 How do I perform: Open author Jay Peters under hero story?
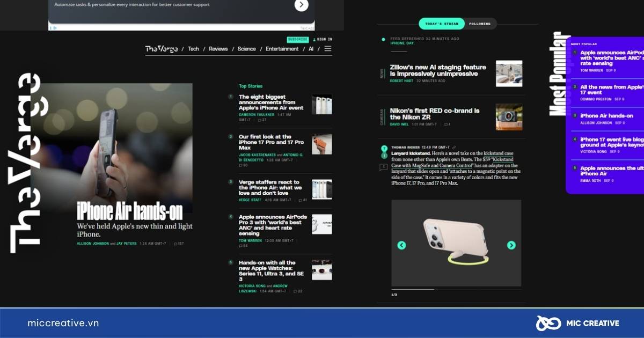pyautogui.click(x=127, y=244)
